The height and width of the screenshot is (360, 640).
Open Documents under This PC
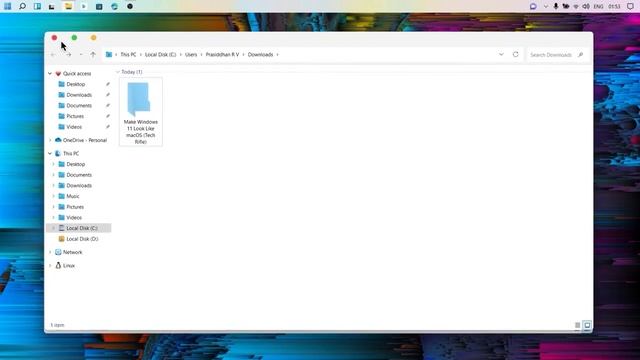tap(79, 175)
